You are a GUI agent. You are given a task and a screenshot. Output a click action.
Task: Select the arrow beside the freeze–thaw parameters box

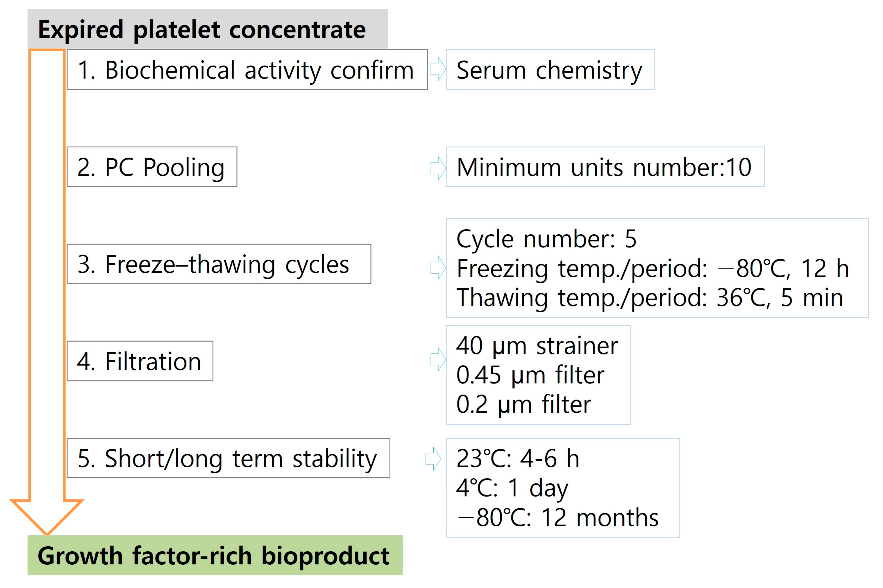438,267
